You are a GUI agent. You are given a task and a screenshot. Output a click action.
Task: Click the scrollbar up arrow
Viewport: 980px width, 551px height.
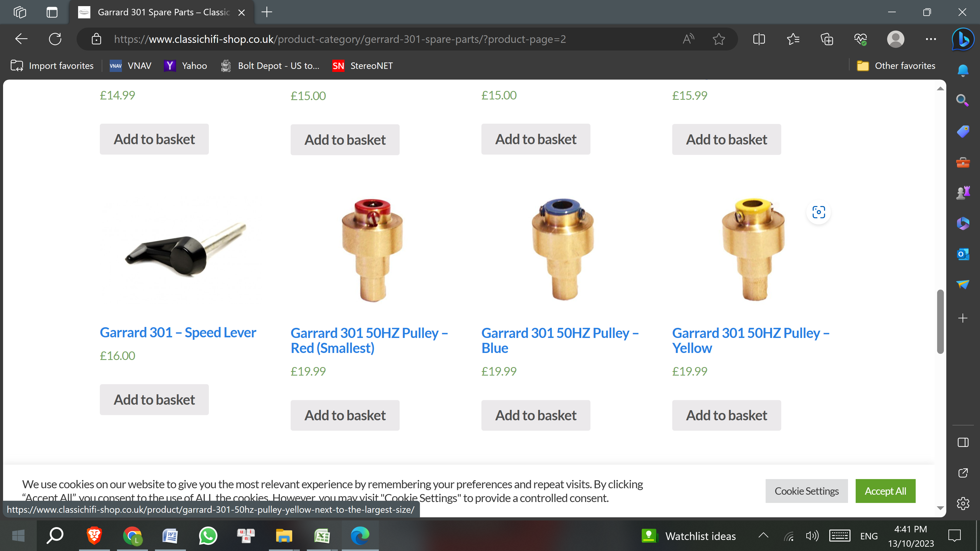(940, 88)
